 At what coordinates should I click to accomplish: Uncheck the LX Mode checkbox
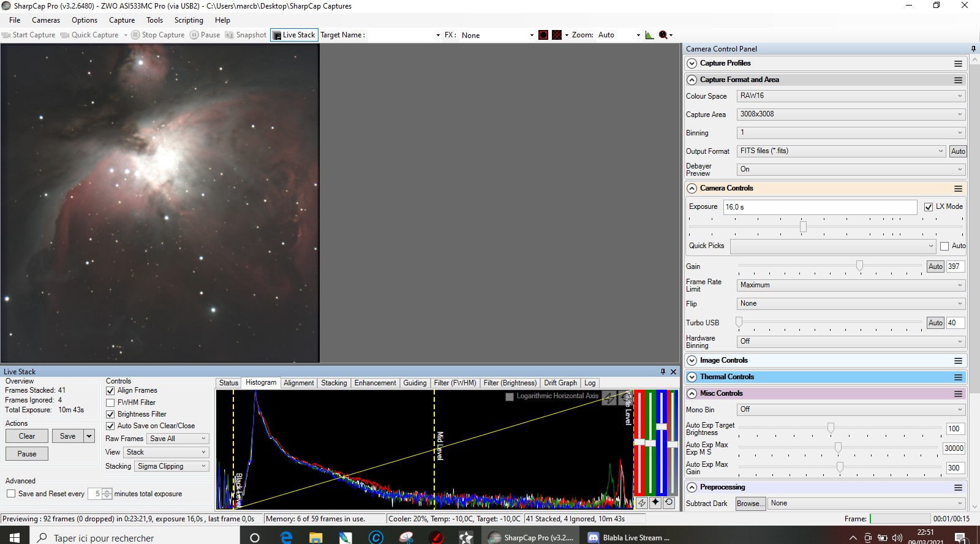929,207
